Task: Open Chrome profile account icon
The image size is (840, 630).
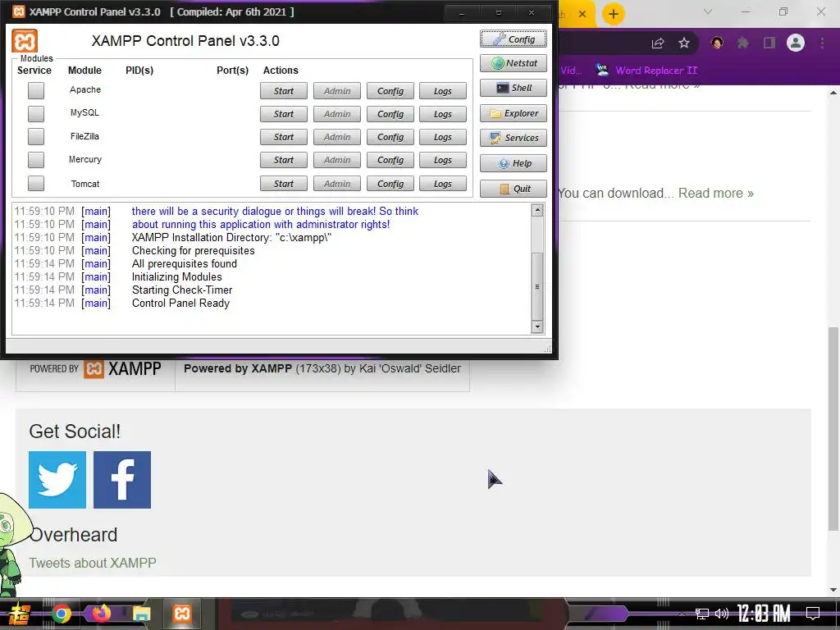Action: (x=796, y=43)
